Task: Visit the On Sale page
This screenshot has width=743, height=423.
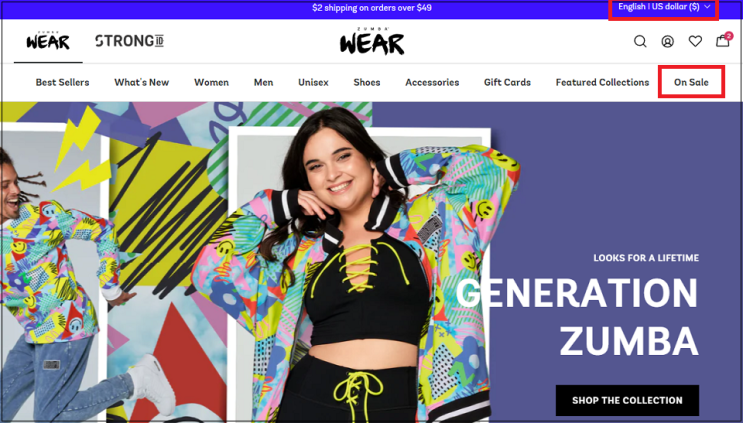Action: click(x=691, y=82)
